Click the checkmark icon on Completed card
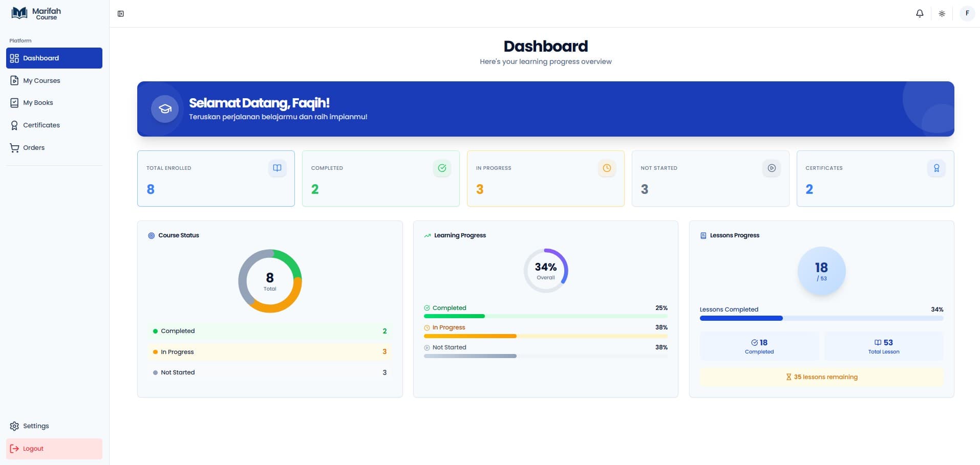 (x=442, y=168)
